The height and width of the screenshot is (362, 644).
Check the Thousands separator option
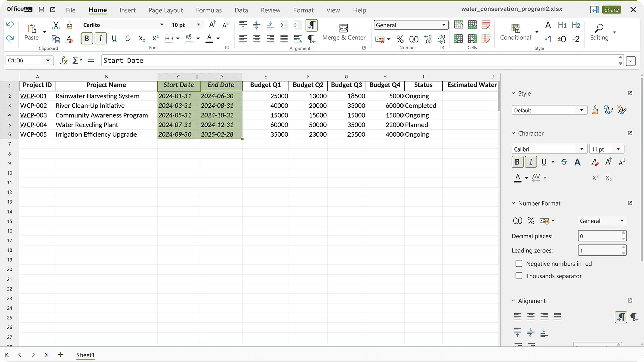tap(519, 276)
